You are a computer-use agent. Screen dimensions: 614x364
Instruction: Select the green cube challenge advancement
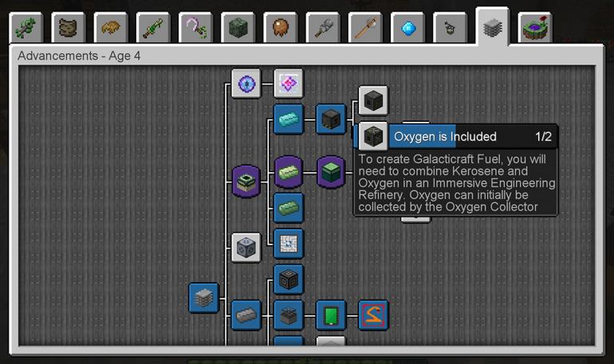331,172
